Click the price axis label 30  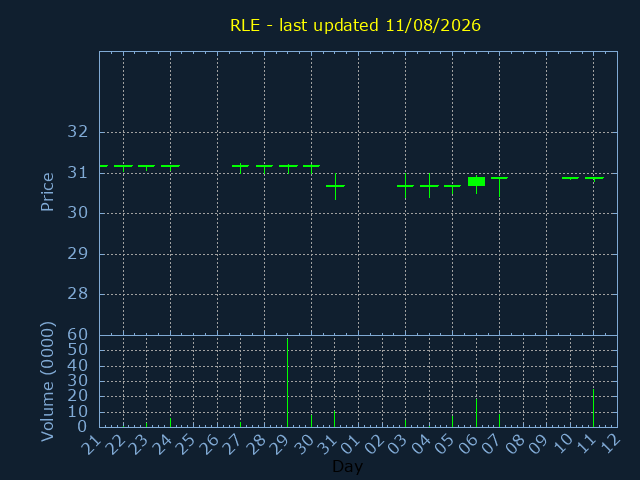coord(78,213)
